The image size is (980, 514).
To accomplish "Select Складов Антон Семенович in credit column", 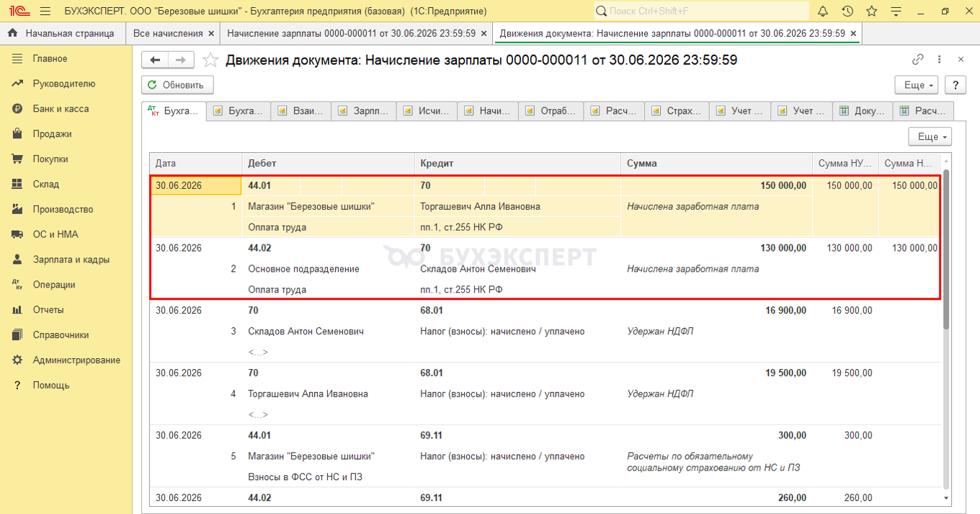I will 478,269.
